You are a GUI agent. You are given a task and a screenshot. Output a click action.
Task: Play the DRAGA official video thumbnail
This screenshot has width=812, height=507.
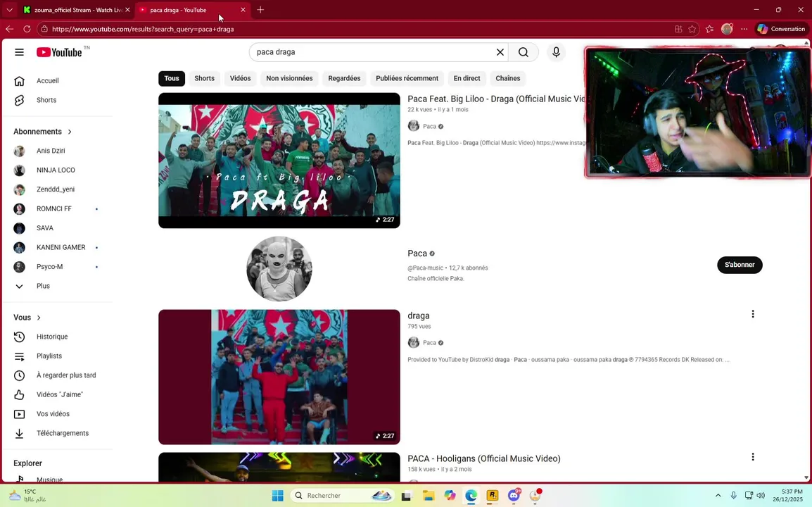tap(279, 161)
